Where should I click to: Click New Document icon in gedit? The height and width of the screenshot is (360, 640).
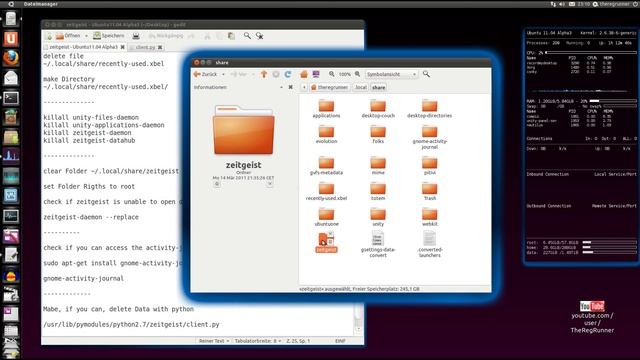point(49,36)
